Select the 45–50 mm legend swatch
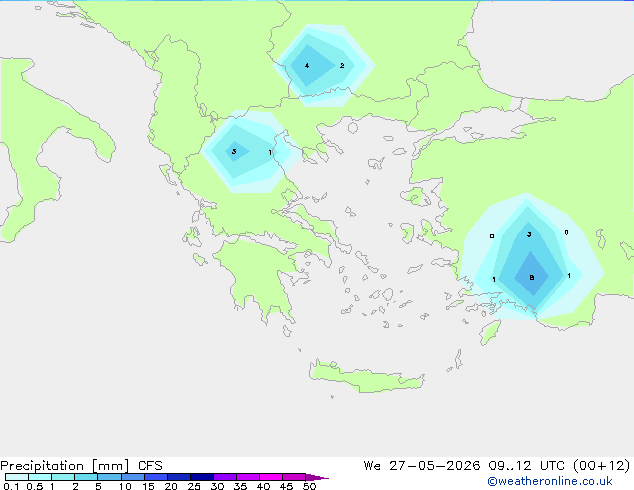Viewport: 634px width, 490px height. (294, 477)
